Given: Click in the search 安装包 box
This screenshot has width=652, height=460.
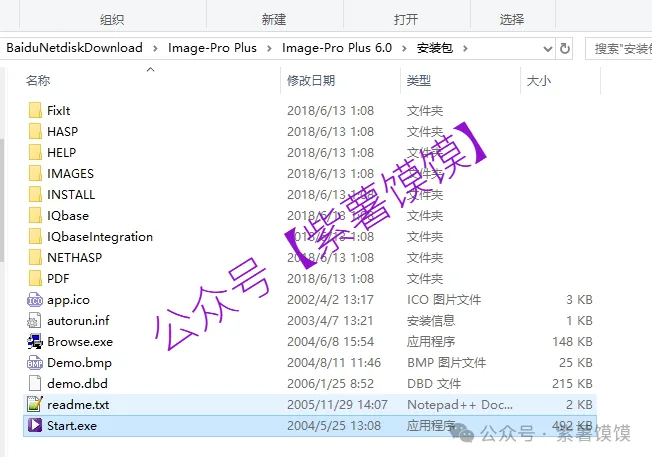Looking at the screenshot, I should point(618,48).
